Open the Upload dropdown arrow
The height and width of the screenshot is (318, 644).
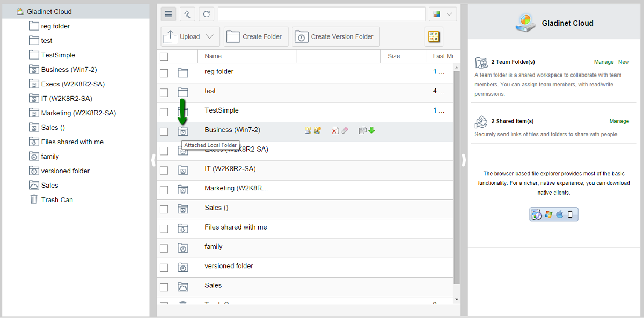[x=209, y=36]
